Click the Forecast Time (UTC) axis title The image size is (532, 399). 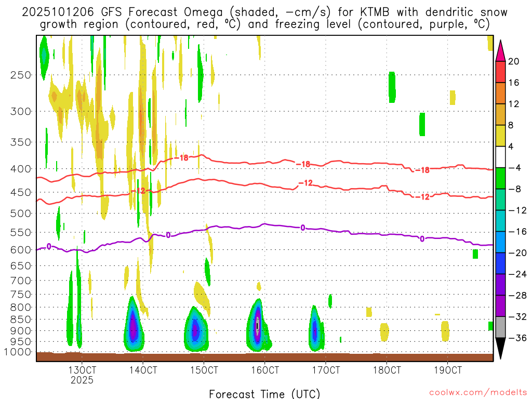coord(264,393)
